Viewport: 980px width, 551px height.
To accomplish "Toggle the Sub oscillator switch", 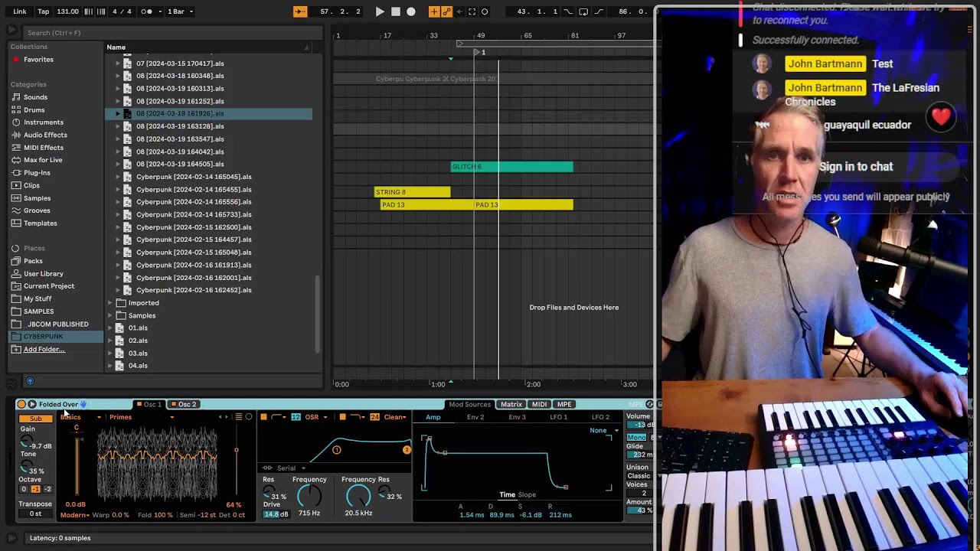I will coord(35,418).
